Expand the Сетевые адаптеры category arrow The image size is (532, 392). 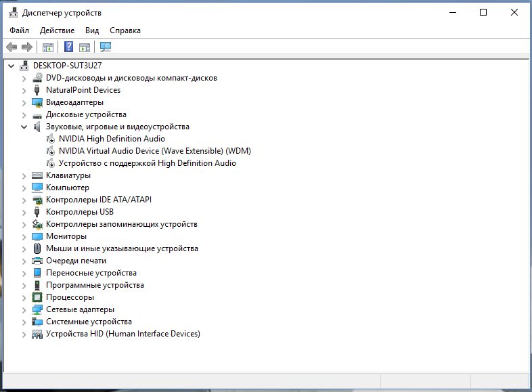pos(24,310)
